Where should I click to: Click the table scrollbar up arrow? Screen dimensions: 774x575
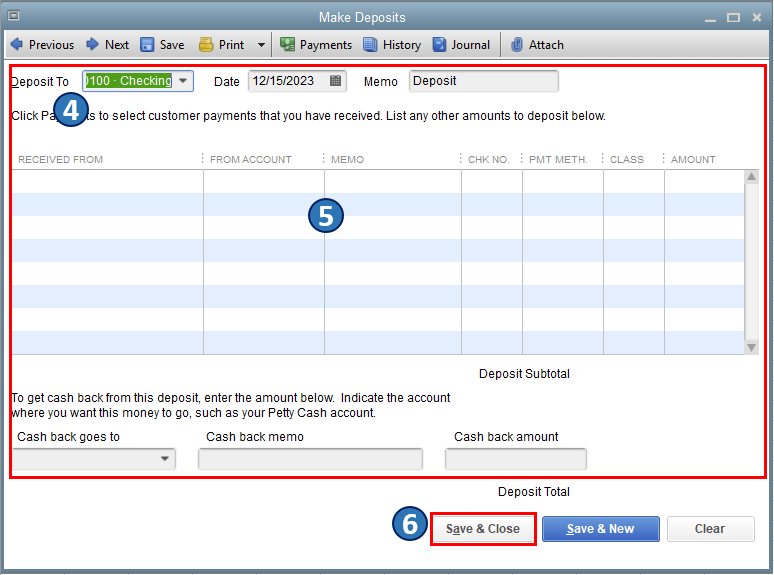click(751, 177)
